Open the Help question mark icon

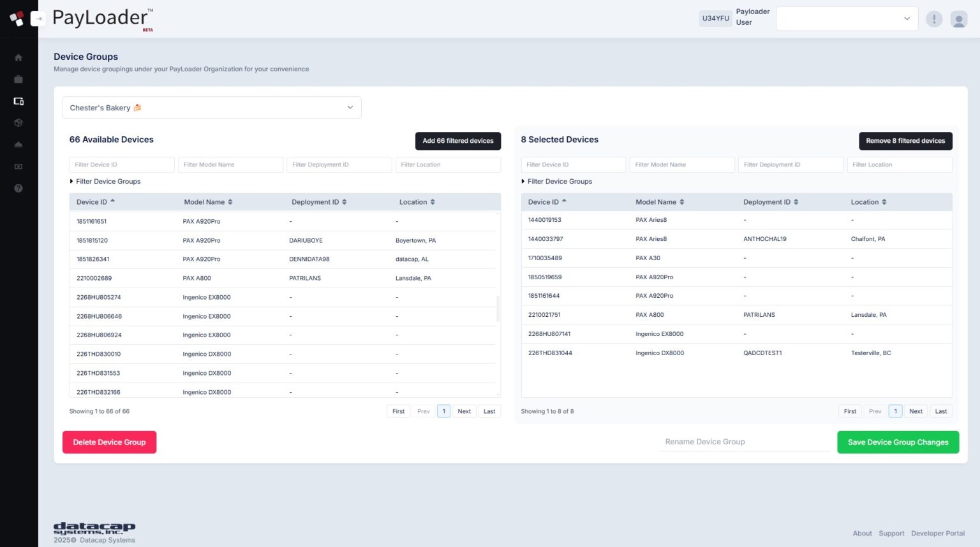(19, 188)
